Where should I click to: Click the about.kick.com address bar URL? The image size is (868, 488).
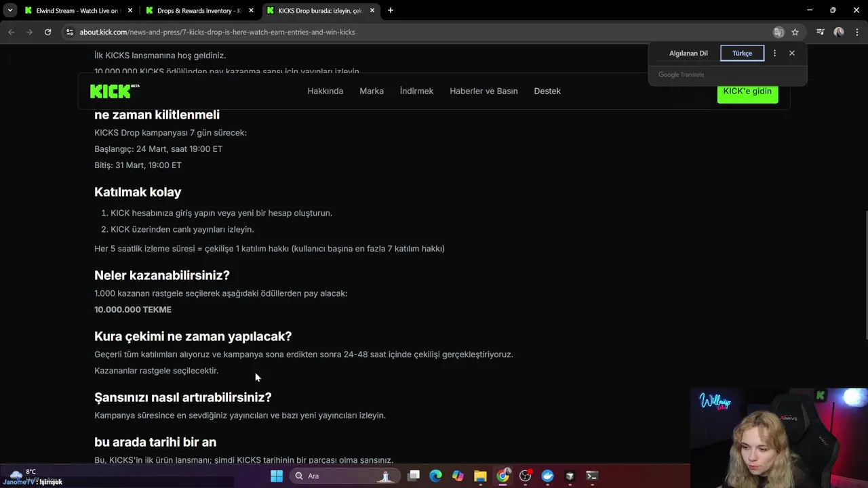pos(217,32)
